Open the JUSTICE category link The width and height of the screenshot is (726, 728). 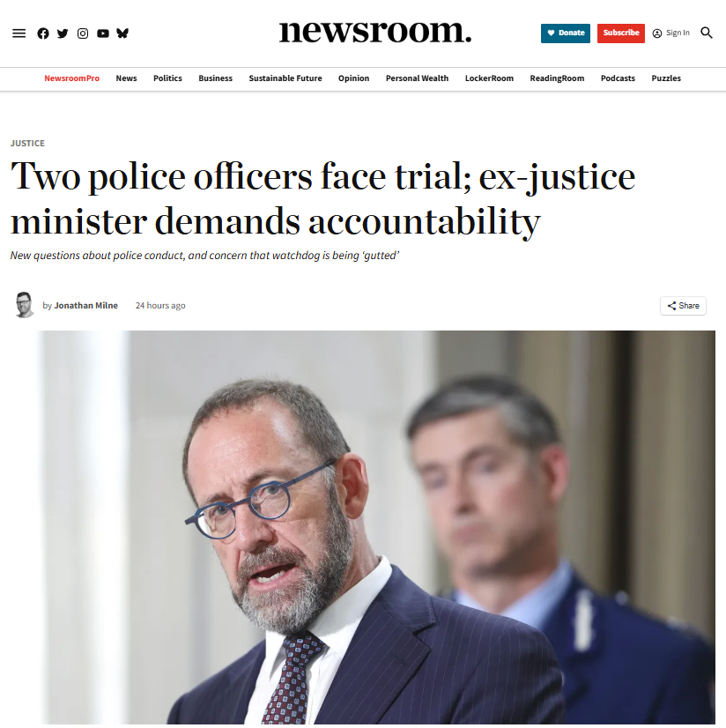coord(27,143)
